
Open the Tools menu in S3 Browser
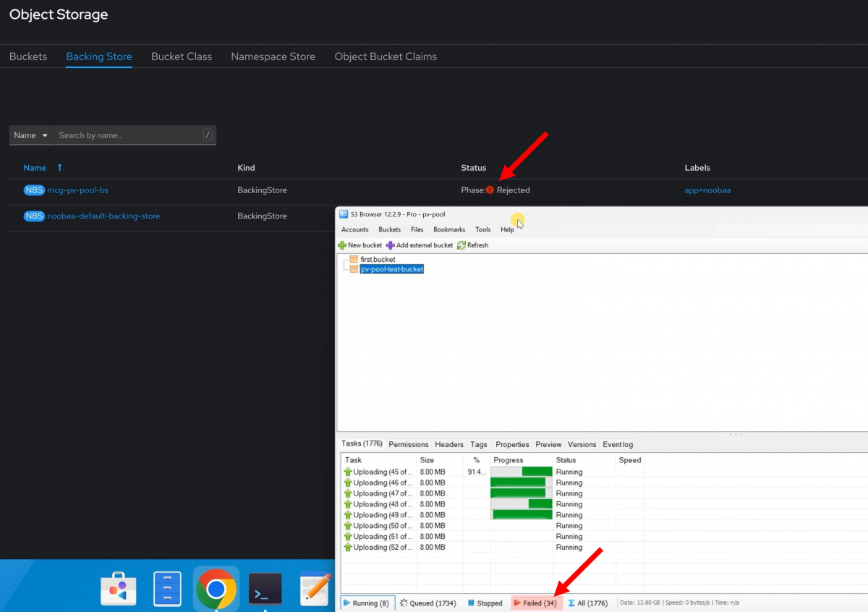point(482,229)
